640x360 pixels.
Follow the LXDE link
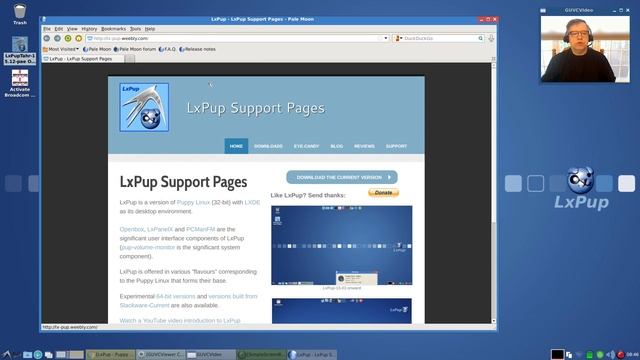252,202
